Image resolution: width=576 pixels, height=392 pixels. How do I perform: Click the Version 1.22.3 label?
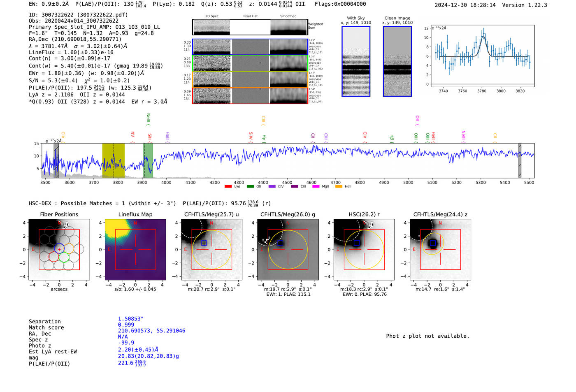(x=525, y=5)
